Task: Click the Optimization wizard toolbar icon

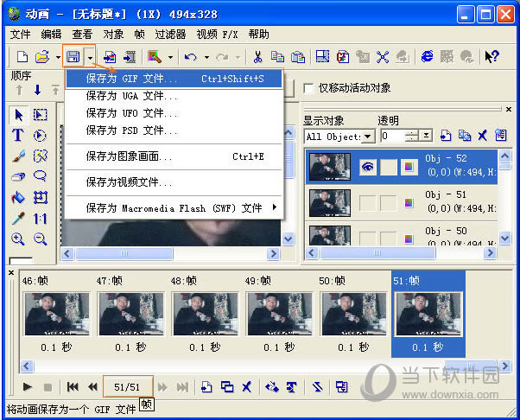Action: click(155, 57)
